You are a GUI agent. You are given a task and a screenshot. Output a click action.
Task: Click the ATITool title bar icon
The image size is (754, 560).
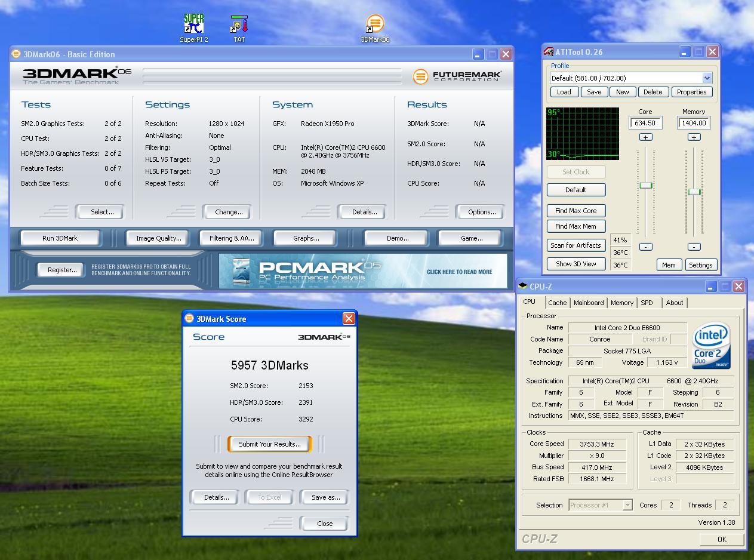click(x=549, y=52)
